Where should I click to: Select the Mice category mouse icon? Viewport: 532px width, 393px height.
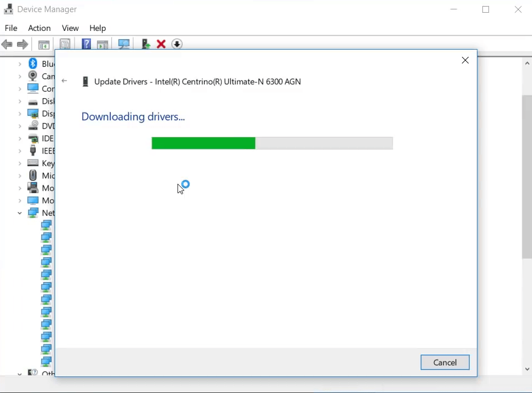[x=33, y=176]
